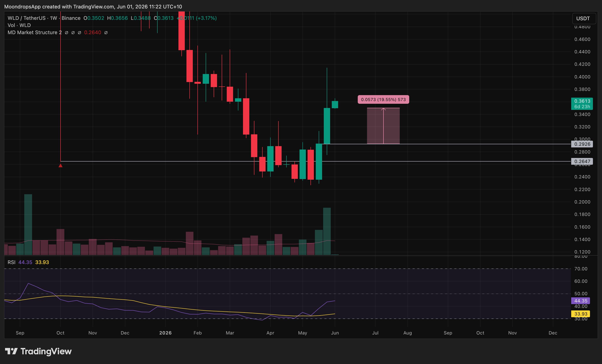Click the ∅ symbol after 0.2640
Screen dimensions: 602x364
click(x=106, y=32)
